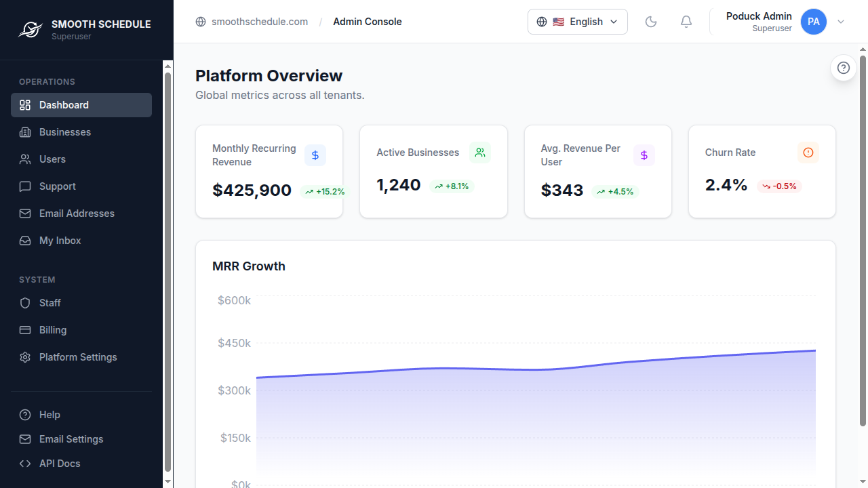
Task: Open the Support sidebar item
Action: [58, 186]
